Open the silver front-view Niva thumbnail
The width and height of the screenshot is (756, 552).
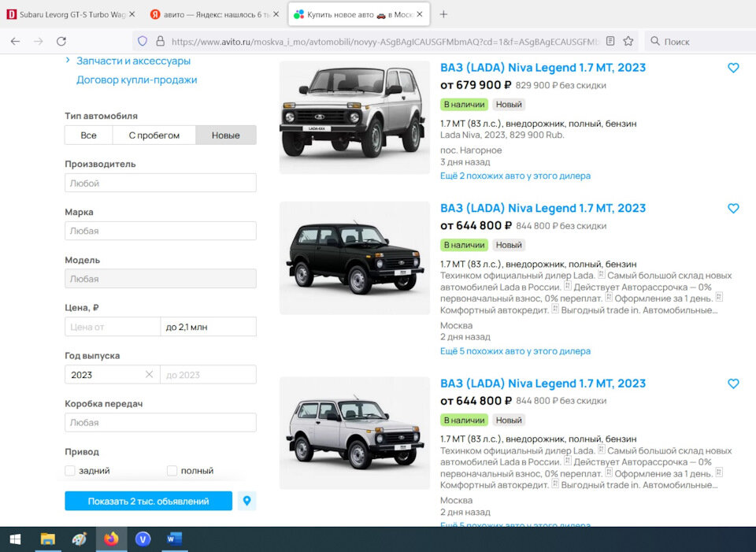354,117
